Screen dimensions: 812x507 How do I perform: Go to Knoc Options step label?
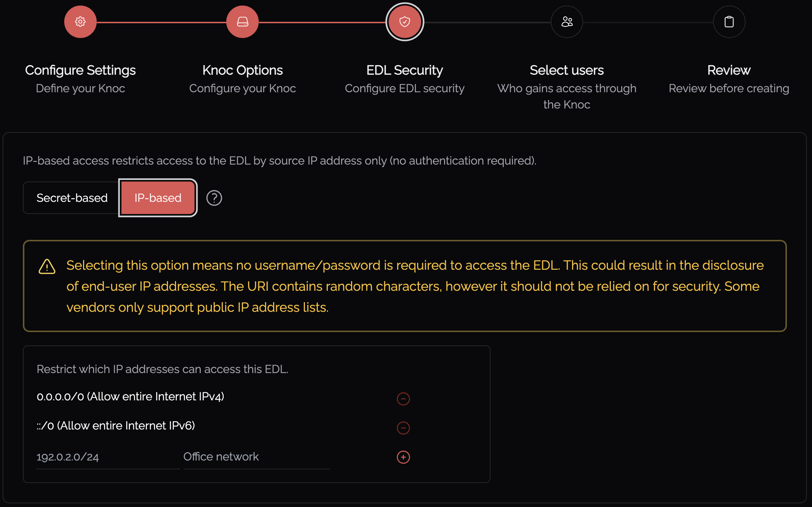[x=242, y=70]
